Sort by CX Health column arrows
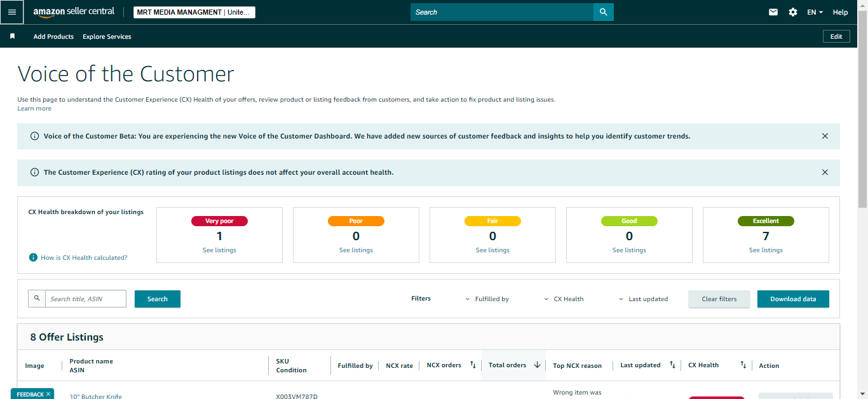868x399 pixels. point(743,365)
